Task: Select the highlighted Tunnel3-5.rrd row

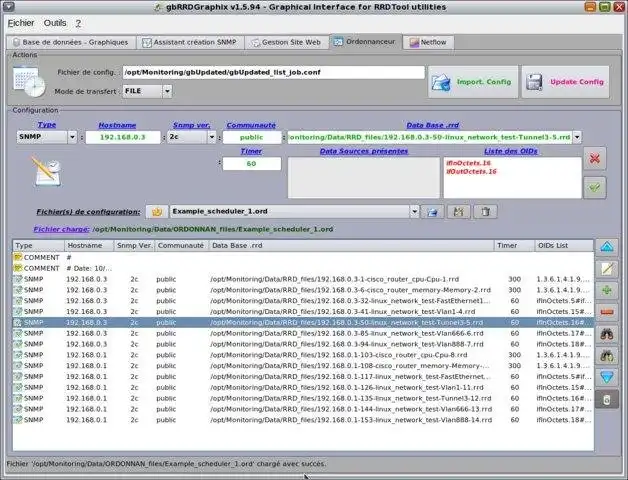Action: coord(303,322)
